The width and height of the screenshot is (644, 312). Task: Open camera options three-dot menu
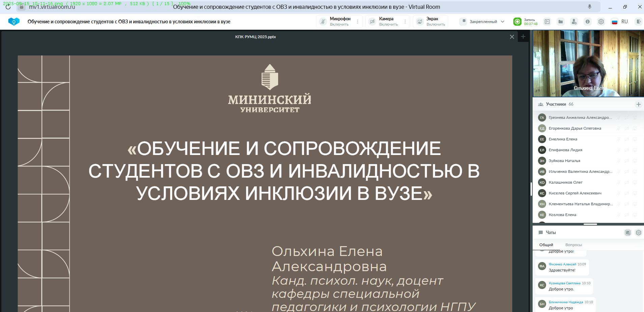(405, 22)
